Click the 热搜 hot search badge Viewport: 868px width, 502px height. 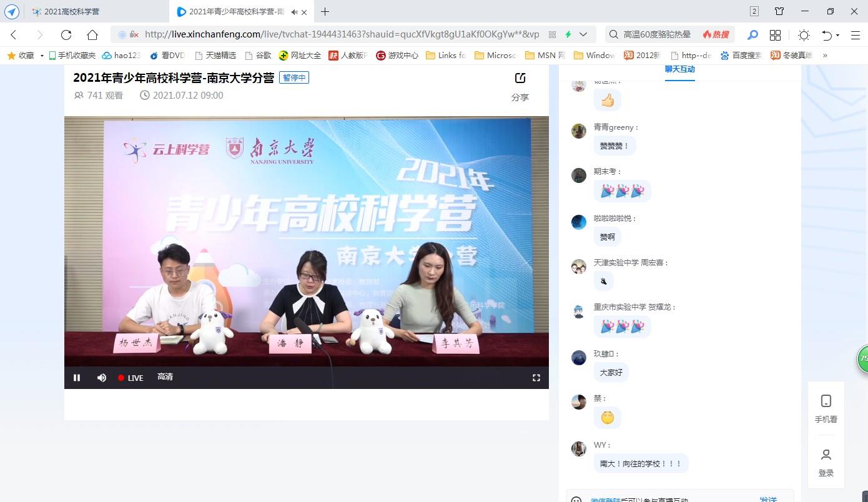pyautogui.click(x=716, y=35)
